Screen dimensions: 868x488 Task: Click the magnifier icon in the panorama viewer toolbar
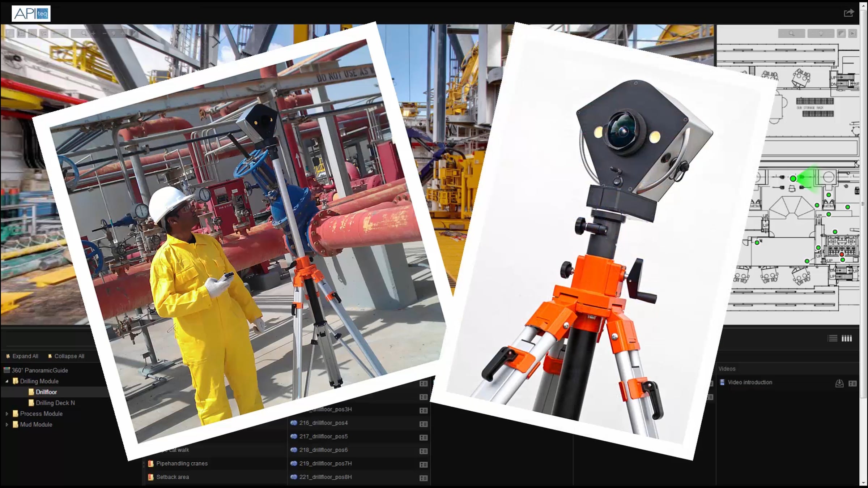84,34
